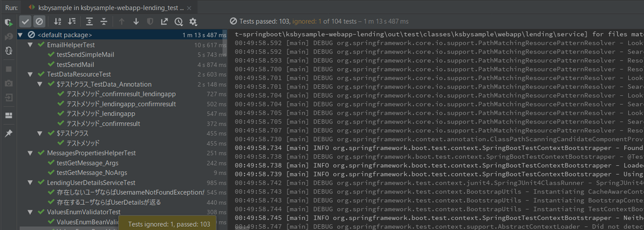Click console line 00:49:58.744 BootstrapUtils

tap(439, 209)
